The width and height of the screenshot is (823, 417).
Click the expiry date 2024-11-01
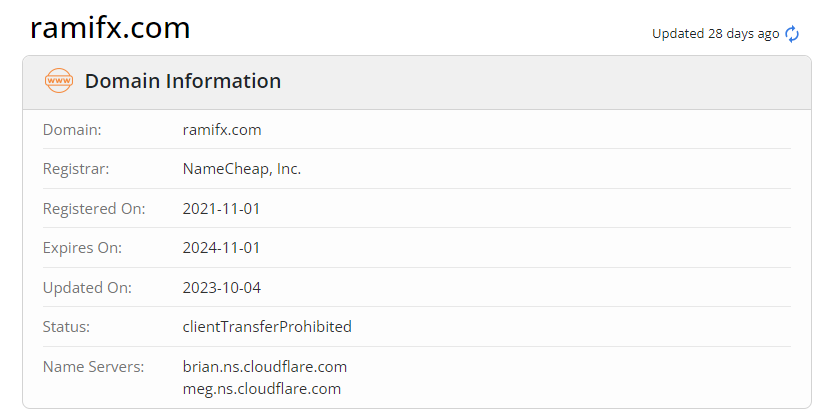pos(222,248)
